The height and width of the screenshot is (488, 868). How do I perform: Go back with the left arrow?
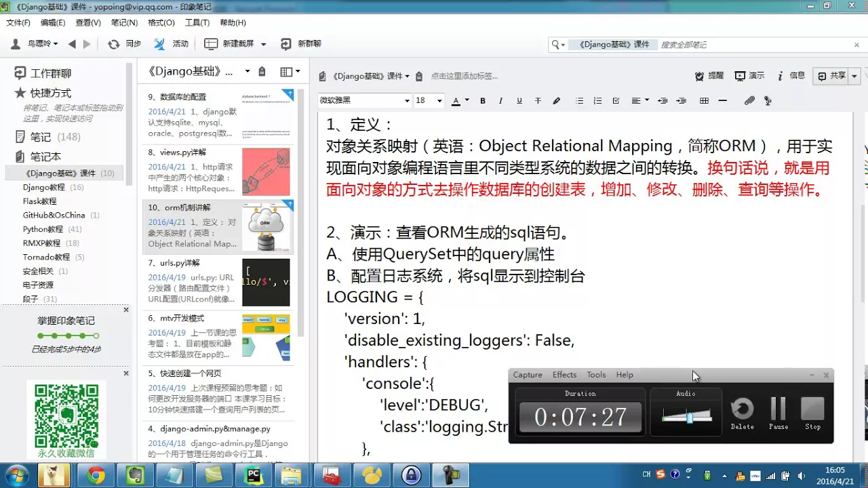pos(72,44)
